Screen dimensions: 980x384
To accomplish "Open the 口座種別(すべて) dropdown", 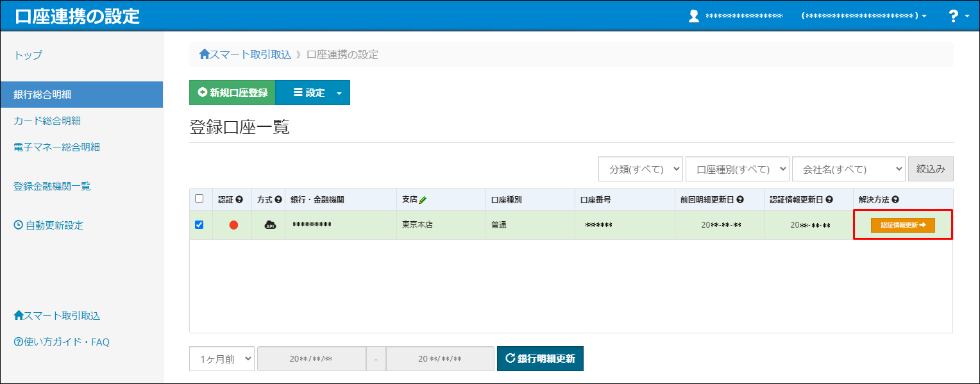I will 737,169.
